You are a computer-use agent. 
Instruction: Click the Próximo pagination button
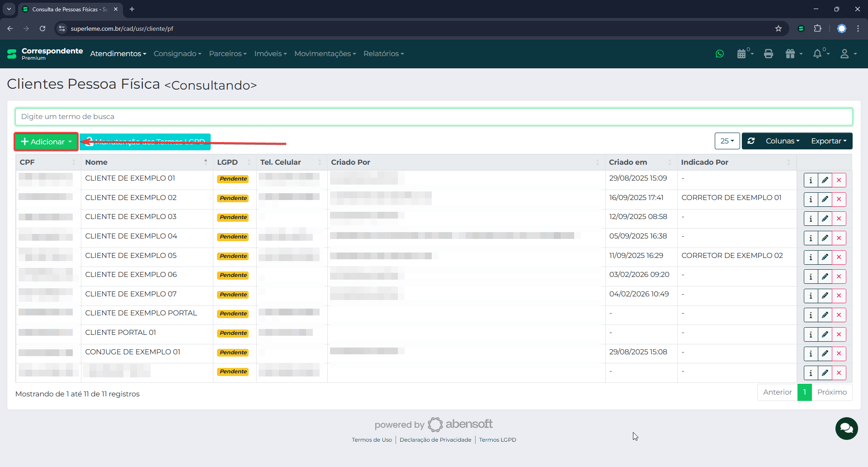(x=832, y=392)
